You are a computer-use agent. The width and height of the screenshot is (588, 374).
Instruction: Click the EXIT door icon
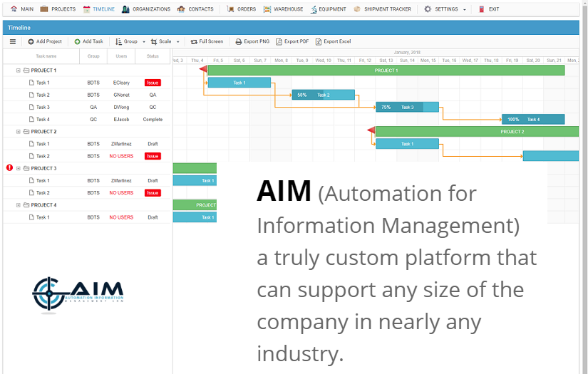point(482,9)
